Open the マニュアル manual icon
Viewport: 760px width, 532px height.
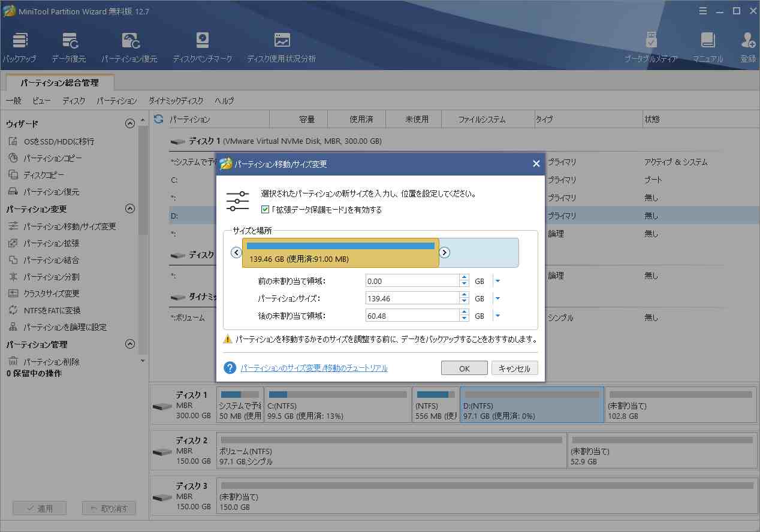(x=708, y=47)
